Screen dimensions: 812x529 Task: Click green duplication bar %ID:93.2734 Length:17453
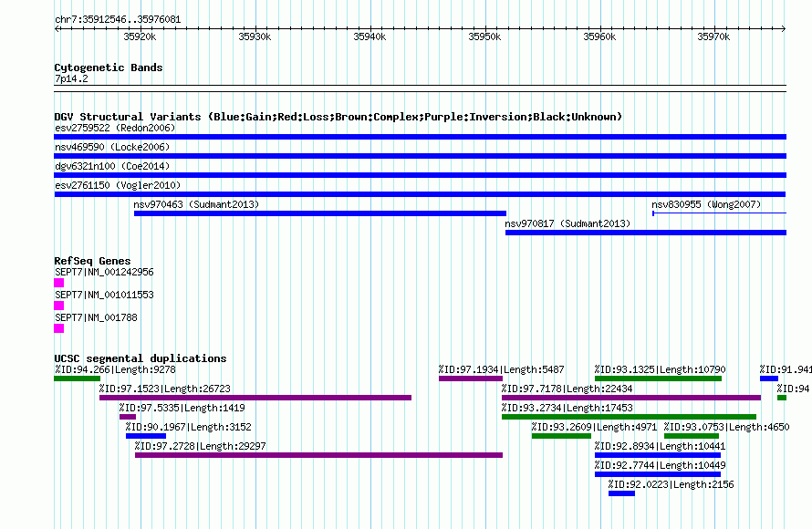630,417
